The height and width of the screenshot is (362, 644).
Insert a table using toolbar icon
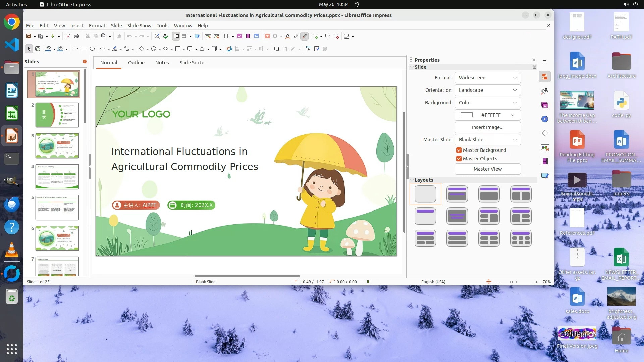pyautogui.click(x=227, y=36)
